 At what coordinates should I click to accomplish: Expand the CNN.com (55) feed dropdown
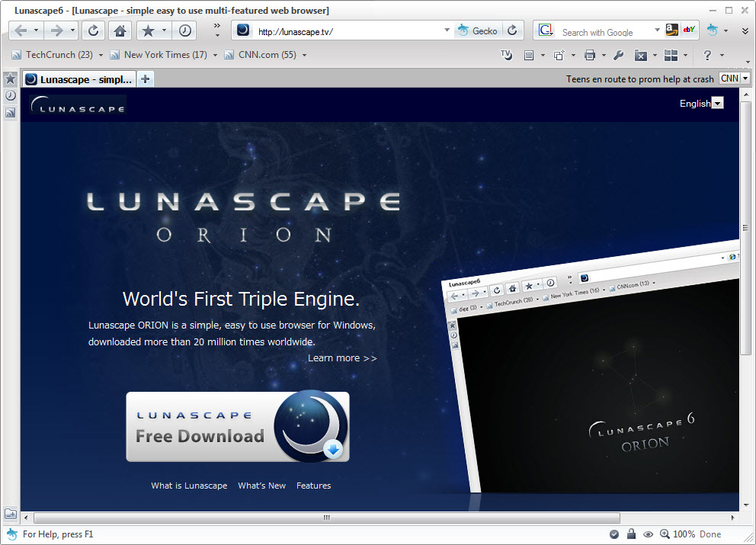[304, 56]
